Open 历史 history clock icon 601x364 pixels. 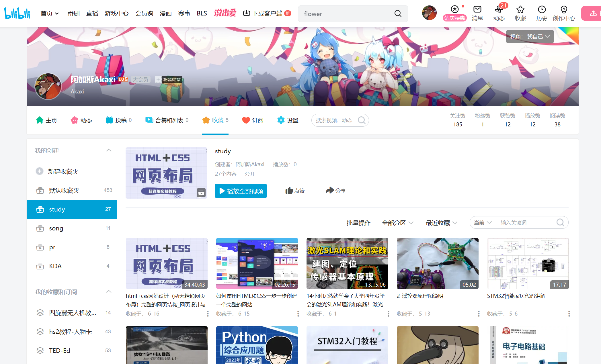(542, 13)
